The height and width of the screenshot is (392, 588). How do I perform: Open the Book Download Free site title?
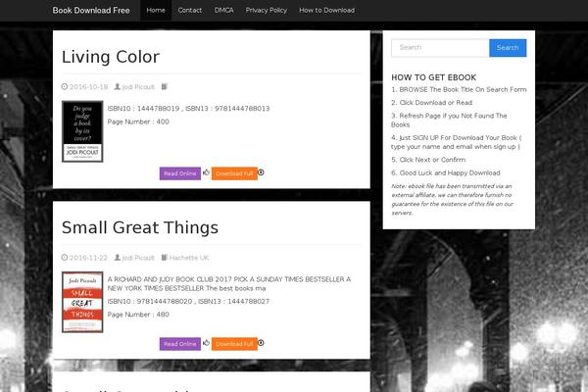[x=91, y=10]
